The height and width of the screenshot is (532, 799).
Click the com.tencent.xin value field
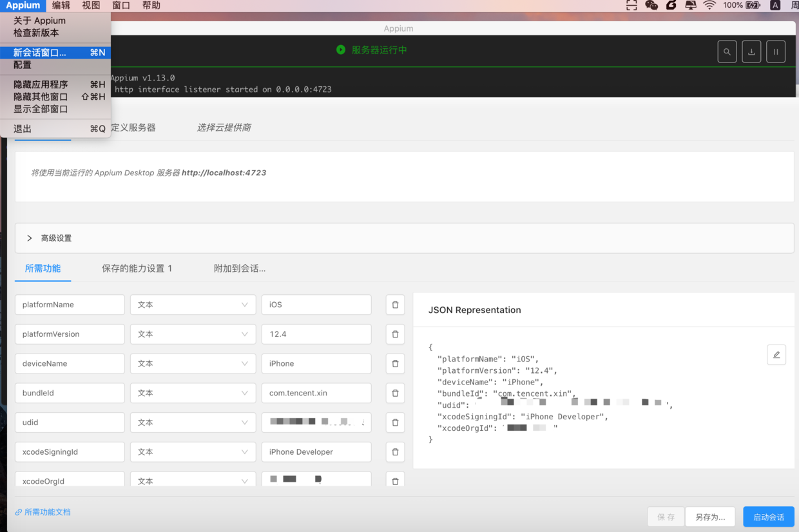[316, 393]
